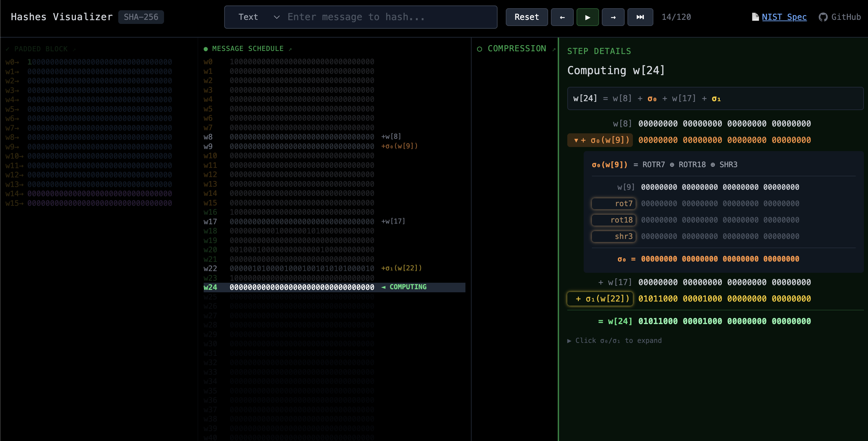Open the Text input type dropdown
Viewport: 868px width, 441px height.
pyautogui.click(x=259, y=17)
